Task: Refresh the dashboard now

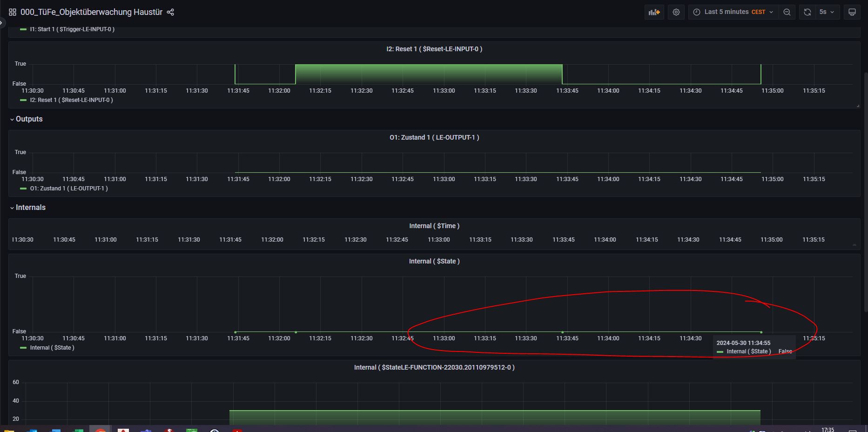Action: click(x=807, y=12)
